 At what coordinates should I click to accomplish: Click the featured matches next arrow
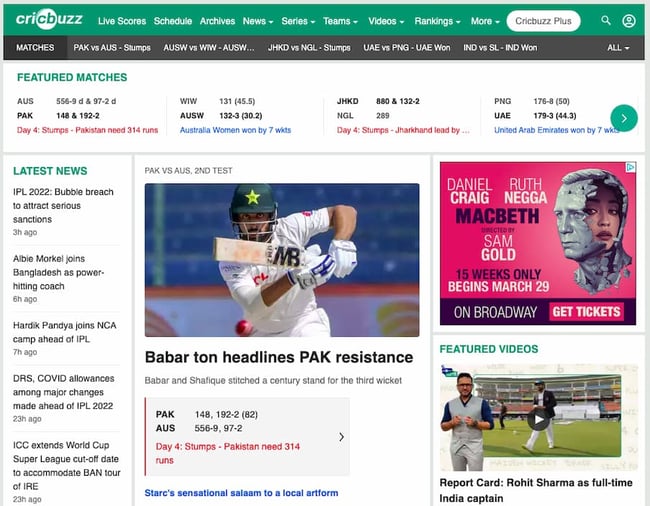point(623,119)
